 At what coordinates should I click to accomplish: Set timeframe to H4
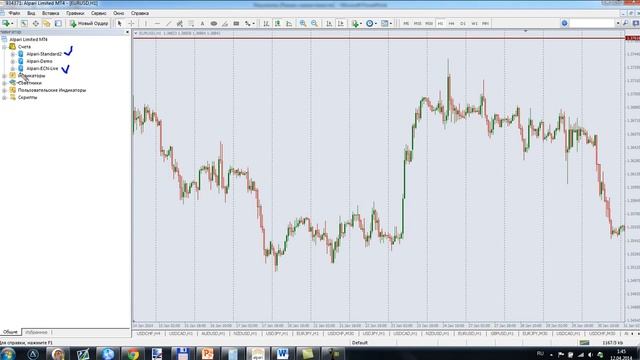click(x=451, y=24)
